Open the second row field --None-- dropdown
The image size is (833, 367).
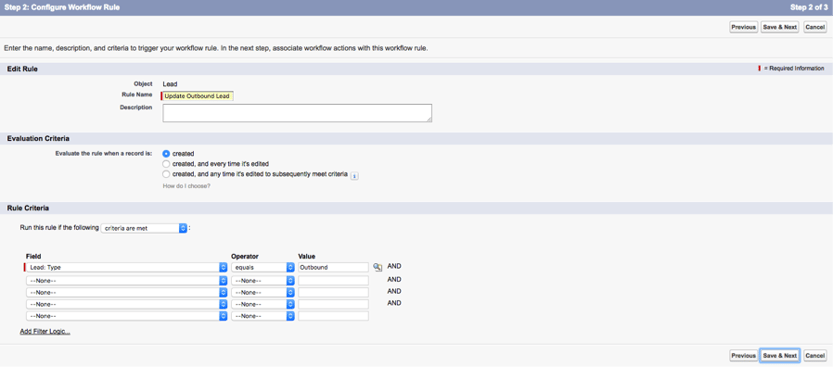[x=126, y=280]
